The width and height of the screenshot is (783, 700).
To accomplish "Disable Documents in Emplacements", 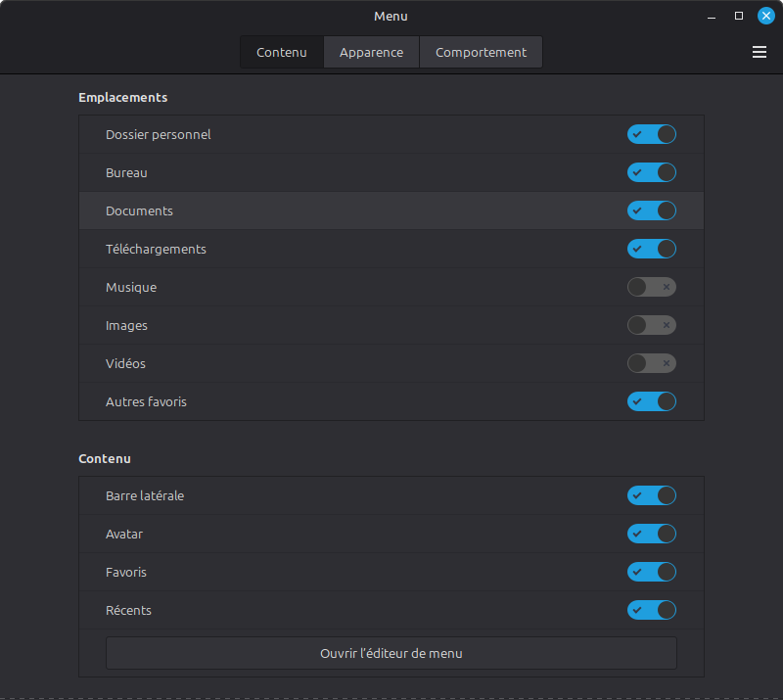I will (651, 210).
